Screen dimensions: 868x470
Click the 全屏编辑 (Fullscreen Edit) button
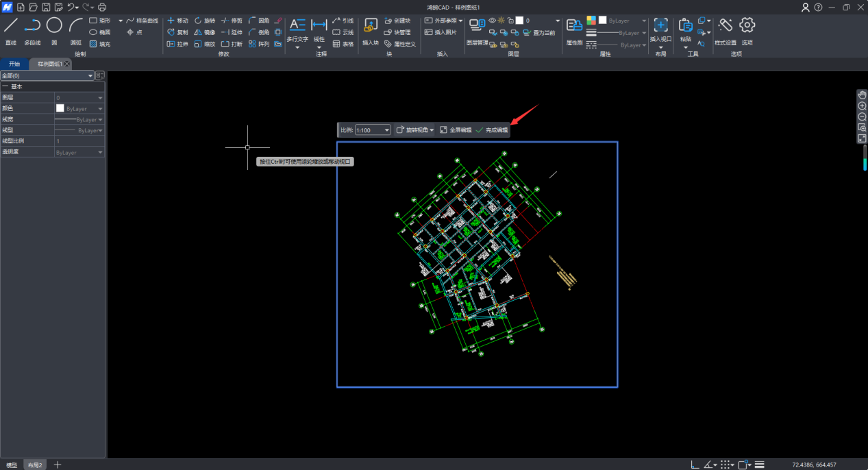(455, 130)
